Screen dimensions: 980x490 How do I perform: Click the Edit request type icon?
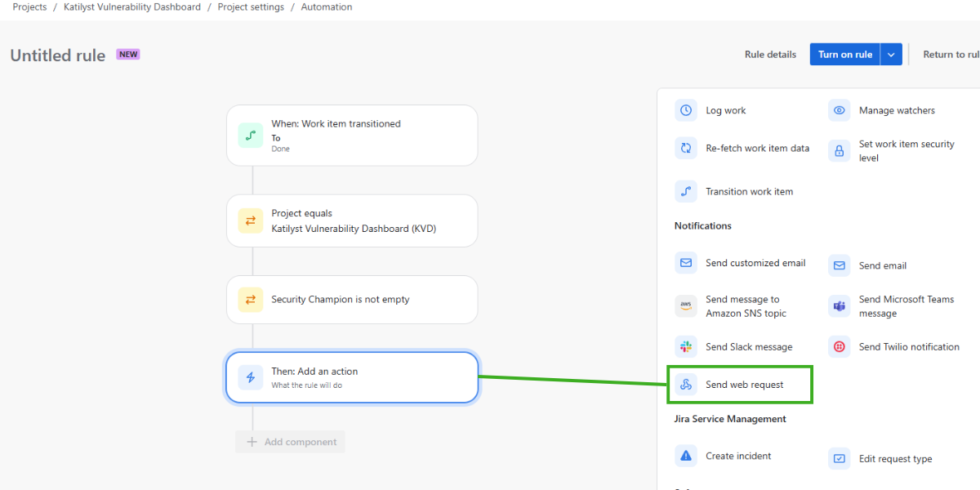[x=839, y=458]
